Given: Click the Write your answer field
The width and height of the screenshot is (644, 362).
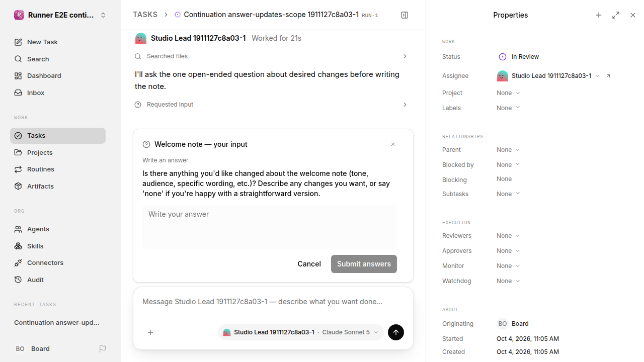Looking at the screenshot, I should click(270, 226).
